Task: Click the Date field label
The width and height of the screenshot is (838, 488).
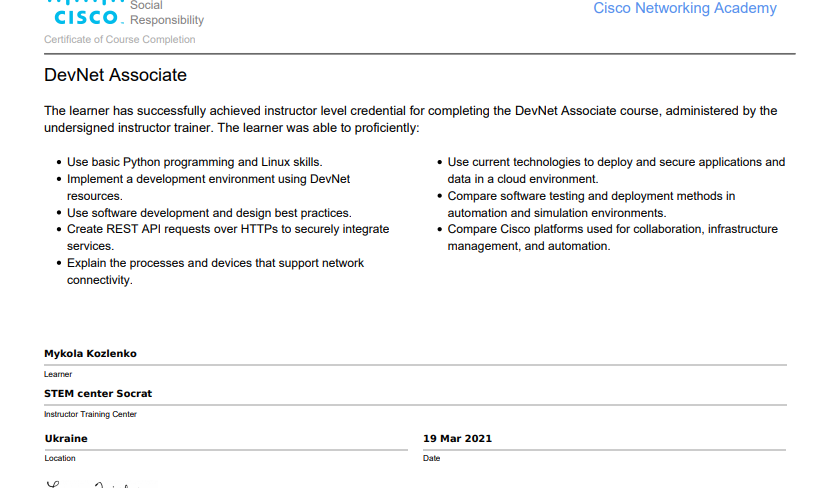Action: pyautogui.click(x=431, y=458)
